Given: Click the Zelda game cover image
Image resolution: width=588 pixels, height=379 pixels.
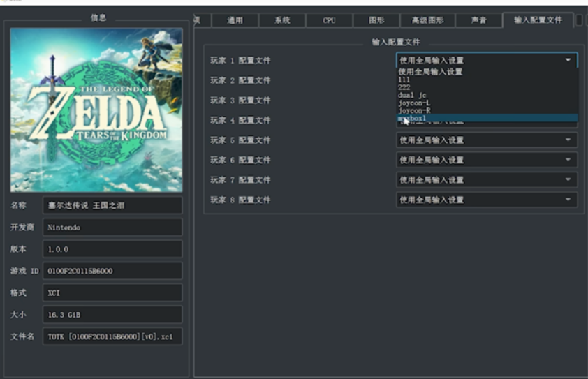Looking at the screenshot, I should [96, 110].
